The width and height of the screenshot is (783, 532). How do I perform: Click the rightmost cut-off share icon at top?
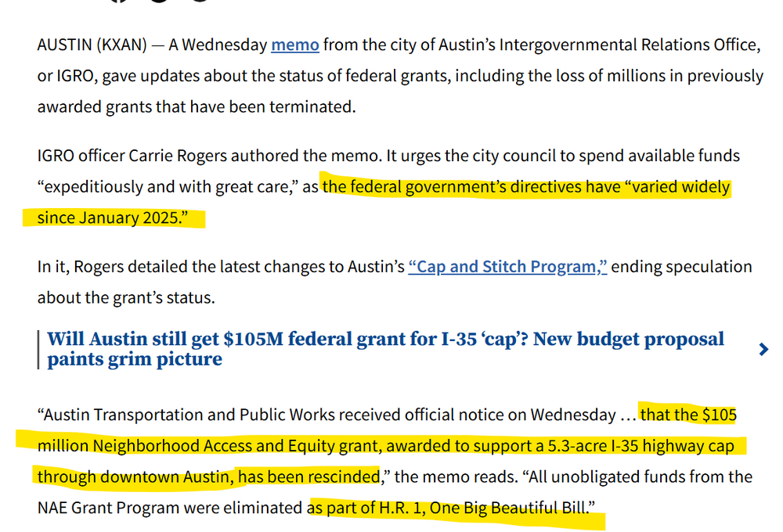(200, 2)
